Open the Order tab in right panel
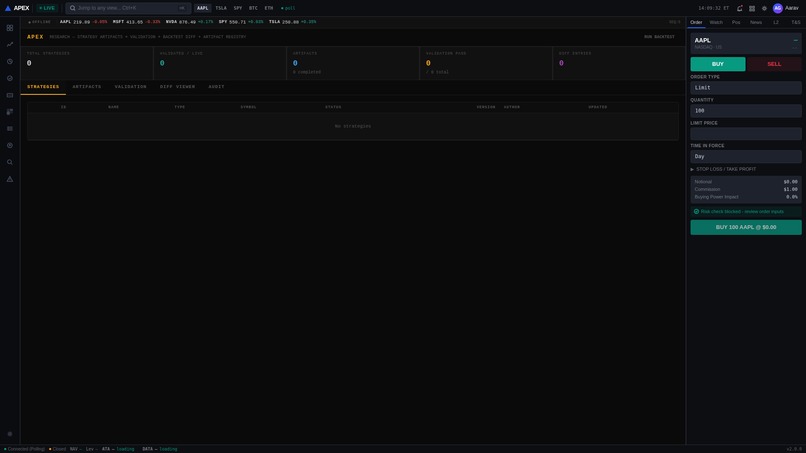806x453 pixels. [x=696, y=22]
